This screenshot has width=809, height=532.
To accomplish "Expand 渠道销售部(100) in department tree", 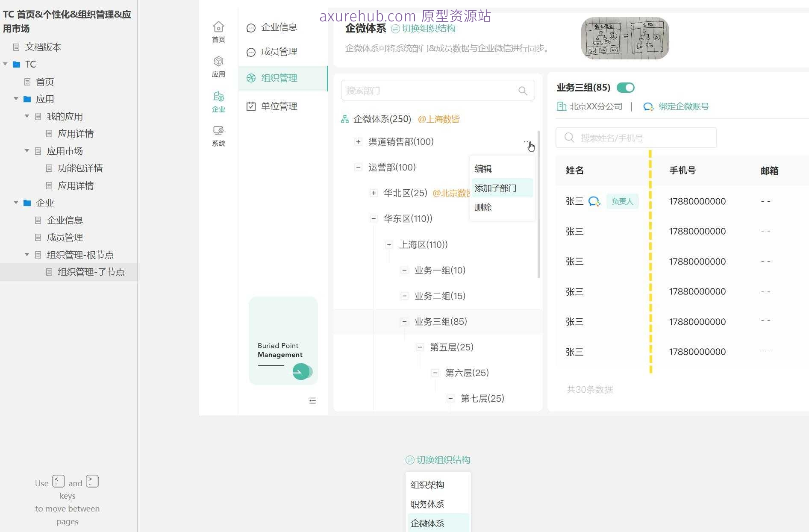I will tap(358, 141).
